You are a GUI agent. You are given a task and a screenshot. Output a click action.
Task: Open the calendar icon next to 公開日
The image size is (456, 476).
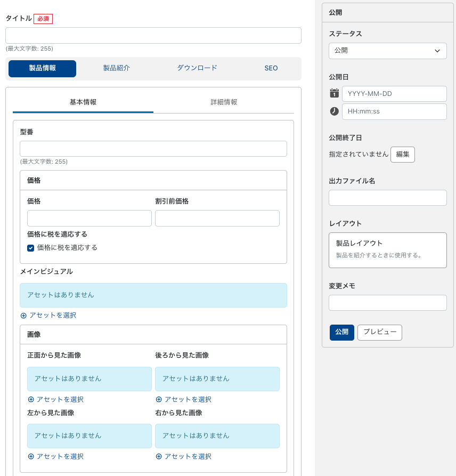334,93
